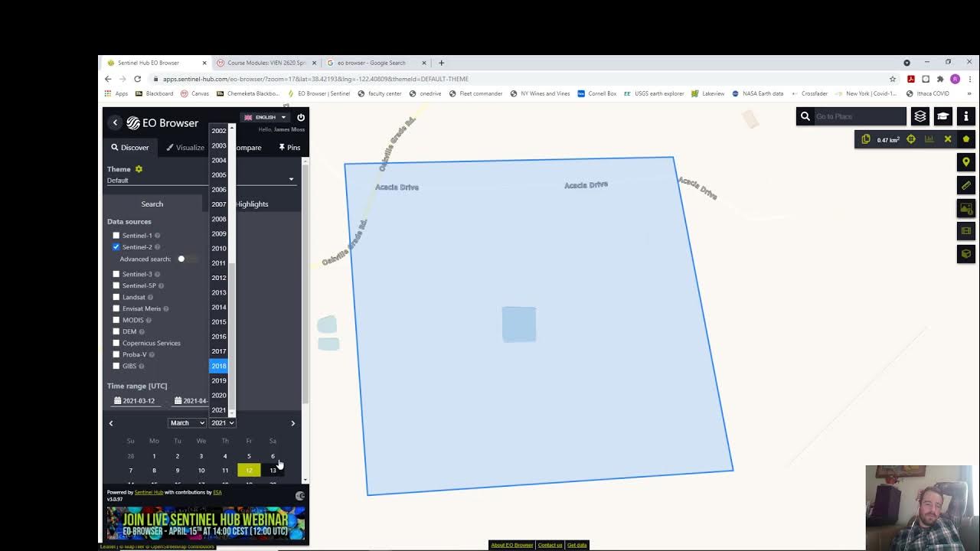Open the tutorial graduation cap icon
The height and width of the screenshot is (551, 980).
(x=943, y=116)
